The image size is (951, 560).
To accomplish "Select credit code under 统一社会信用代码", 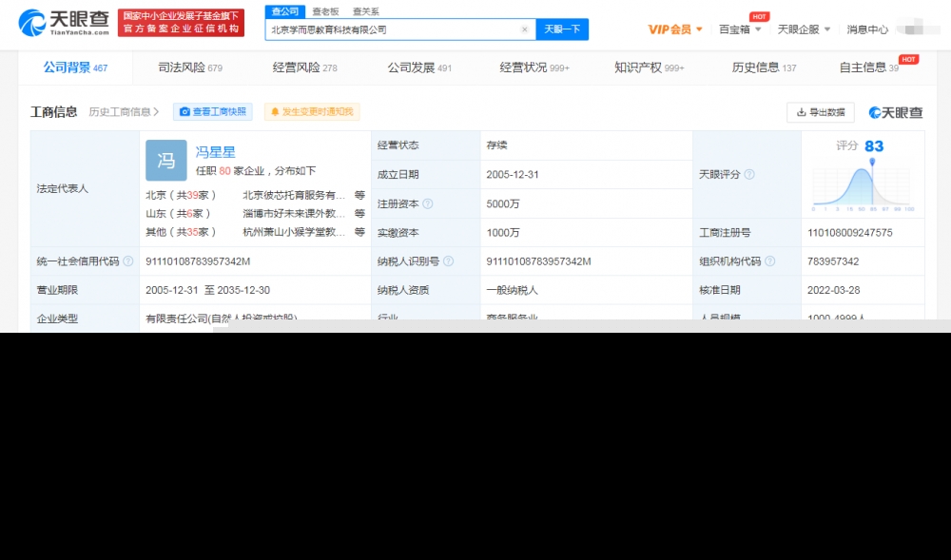I will pos(198,261).
